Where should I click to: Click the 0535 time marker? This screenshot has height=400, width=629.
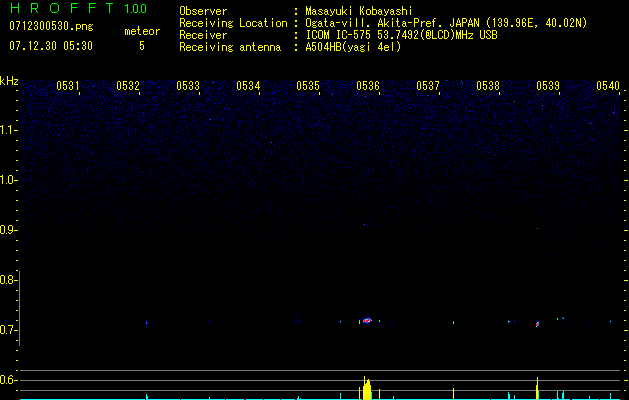pos(308,86)
